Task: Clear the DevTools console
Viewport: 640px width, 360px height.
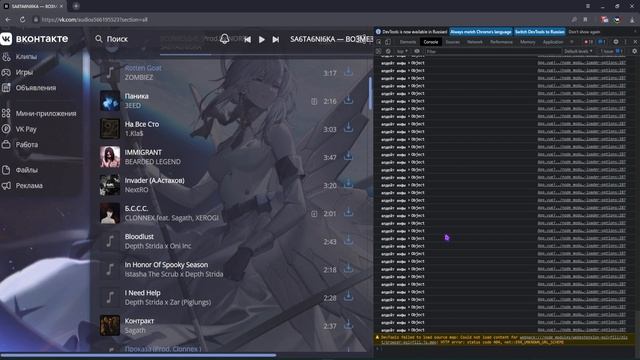Action: point(388,51)
